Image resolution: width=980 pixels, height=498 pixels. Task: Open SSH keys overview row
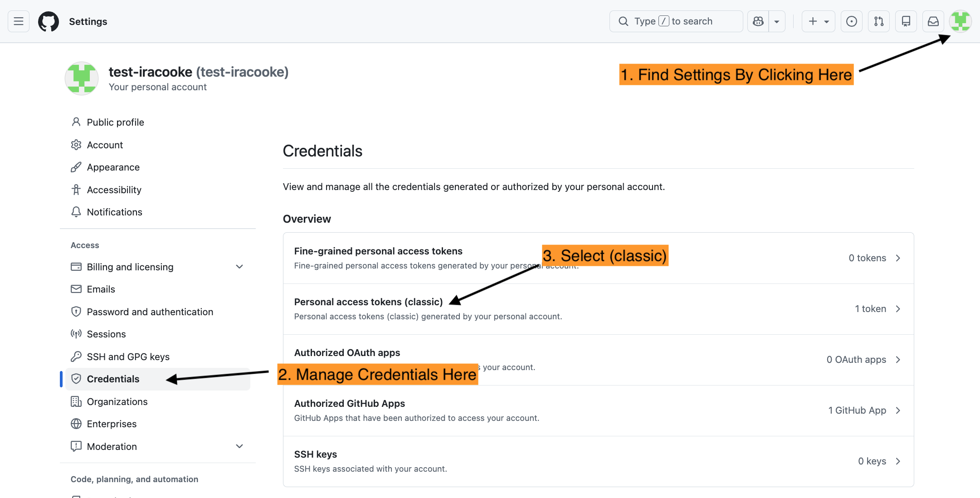pos(599,462)
